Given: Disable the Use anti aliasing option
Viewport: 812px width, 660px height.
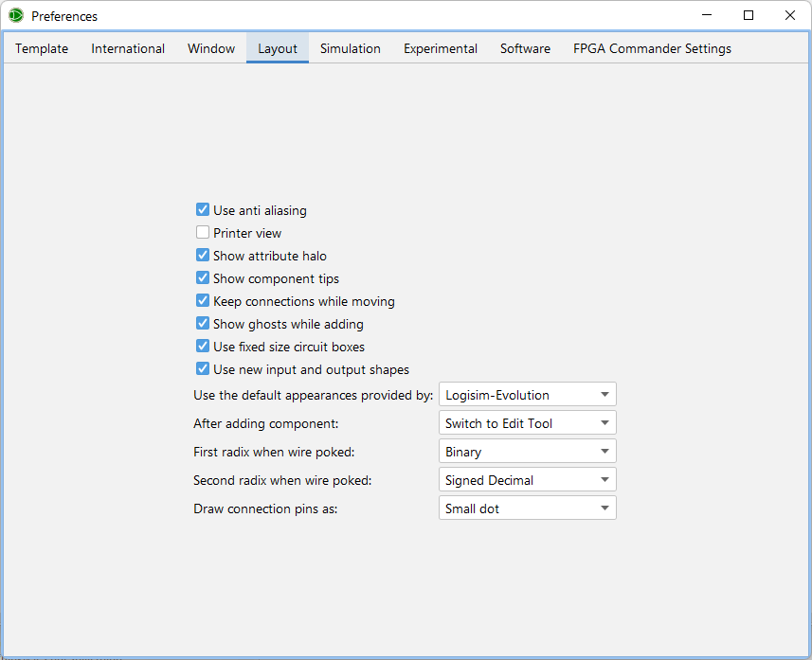Looking at the screenshot, I should (203, 209).
